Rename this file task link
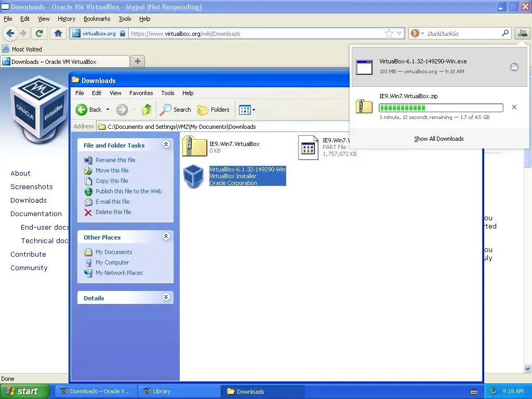 115,160
